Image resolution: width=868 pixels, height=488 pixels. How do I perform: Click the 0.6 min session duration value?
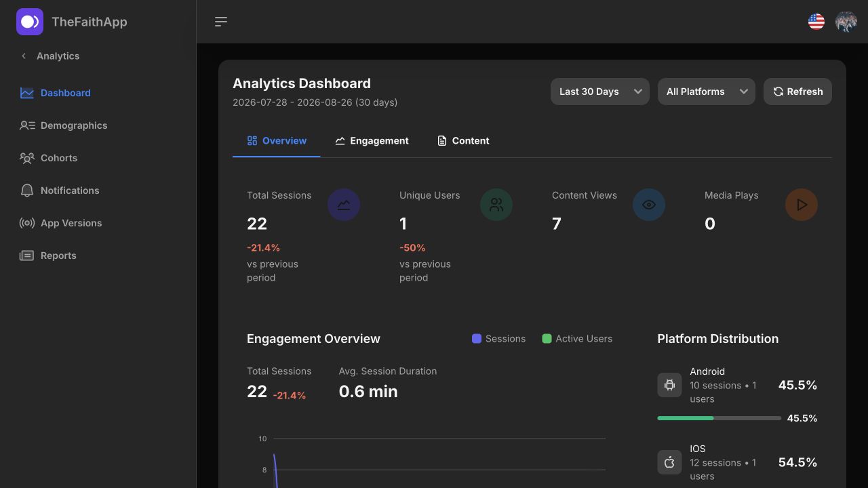click(x=368, y=392)
